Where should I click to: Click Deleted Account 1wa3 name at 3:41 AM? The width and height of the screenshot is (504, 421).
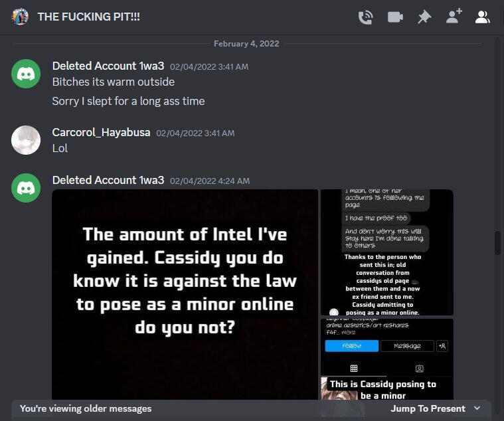[x=108, y=66]
